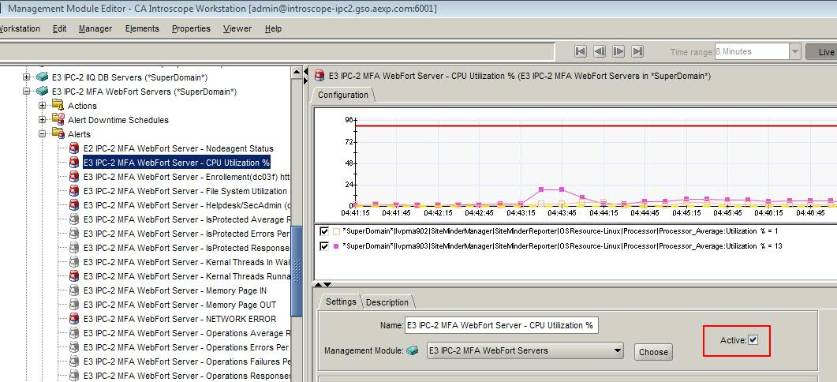Select the Memory Page IN alert
Viewport: 837px width, 382px height.
click(175, 291)
